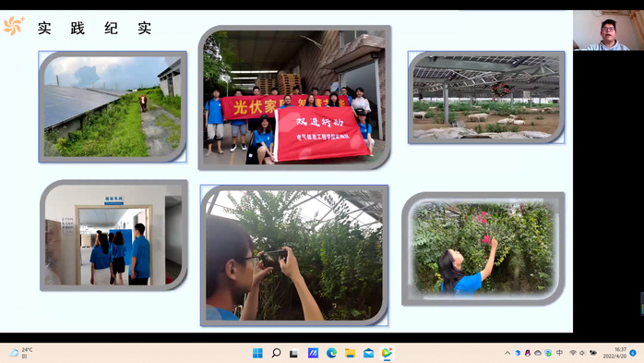Open taskbar Search magnifier
Image resolution: width=644 pixels, height=363 pixels.
[276, 353]
